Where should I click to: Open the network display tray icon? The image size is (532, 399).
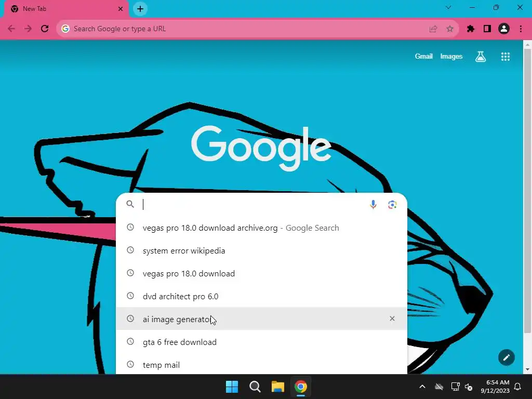coord(455,387)
